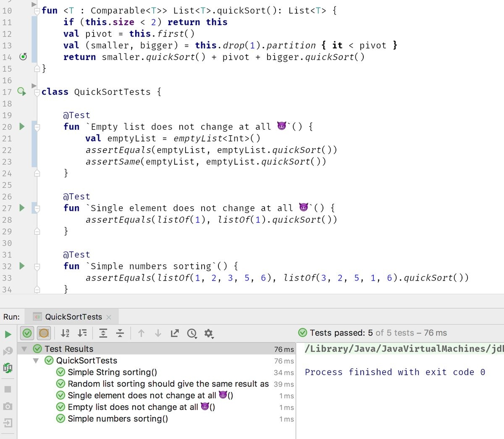Click the partition call in quickSort

[291, 45]
